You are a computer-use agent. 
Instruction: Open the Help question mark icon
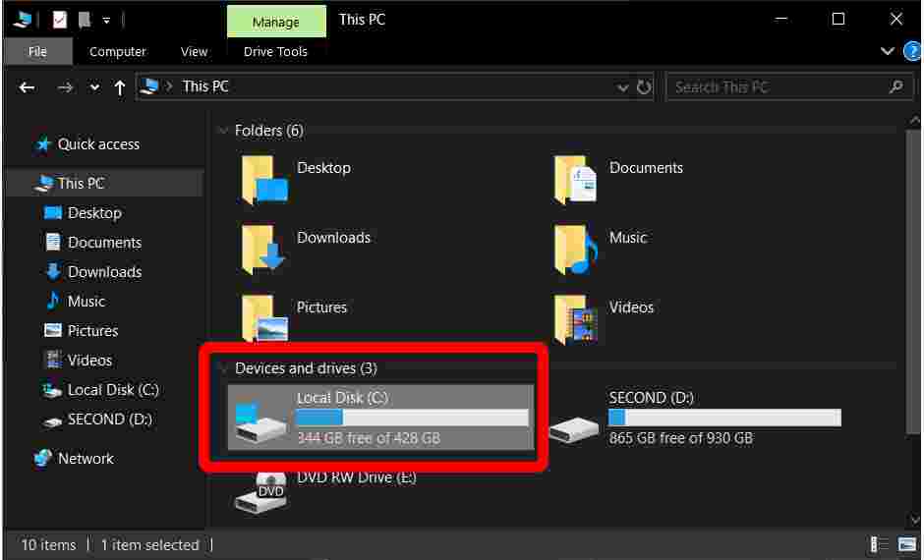pyautogui.click(x=912, y=52)
